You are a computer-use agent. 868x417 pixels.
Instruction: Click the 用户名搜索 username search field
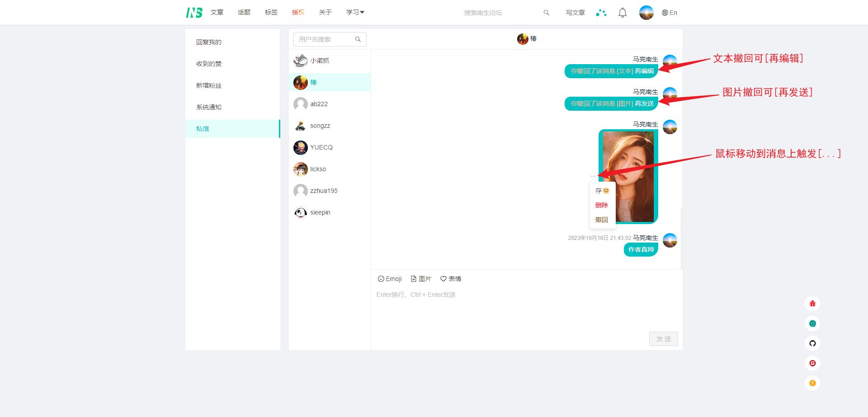coord(325,39)
